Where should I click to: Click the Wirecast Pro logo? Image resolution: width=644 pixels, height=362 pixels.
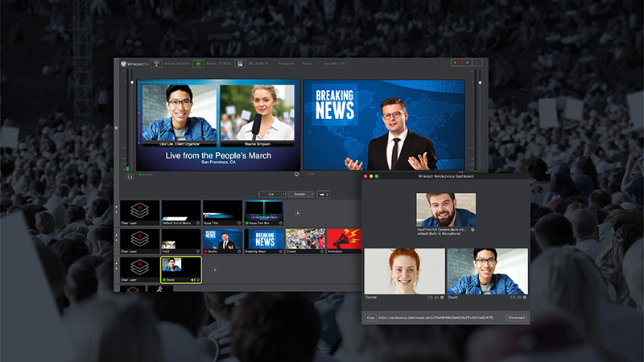point(134,64)
